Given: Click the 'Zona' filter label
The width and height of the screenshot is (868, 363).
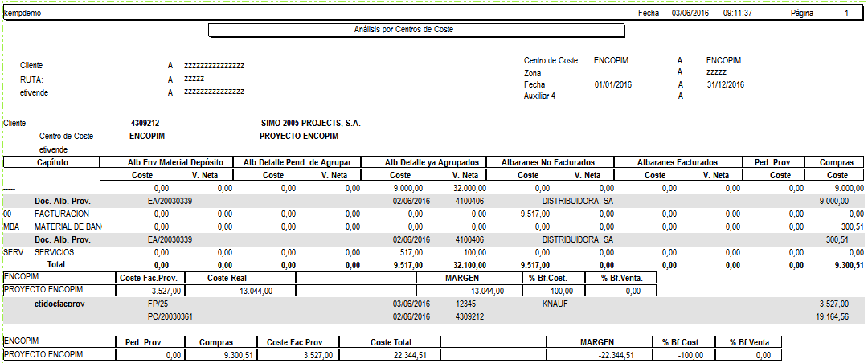Looking at the screenshot, I should 533,73.
